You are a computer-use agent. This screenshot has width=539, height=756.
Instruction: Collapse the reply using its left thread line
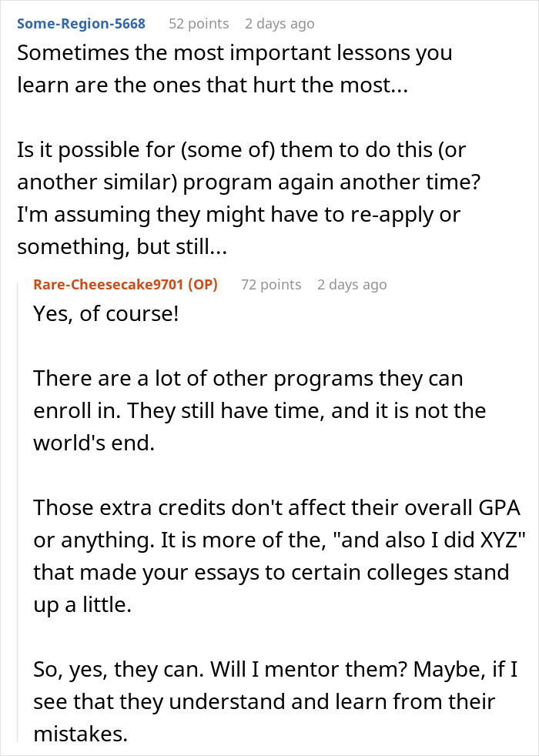point(21,500)
